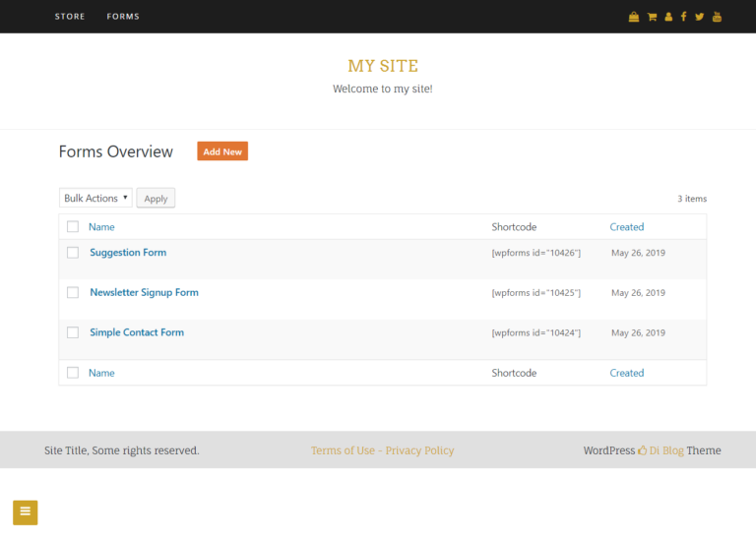Click the user account icon
This screenshot has width=756, height=537.
(668, 17)
